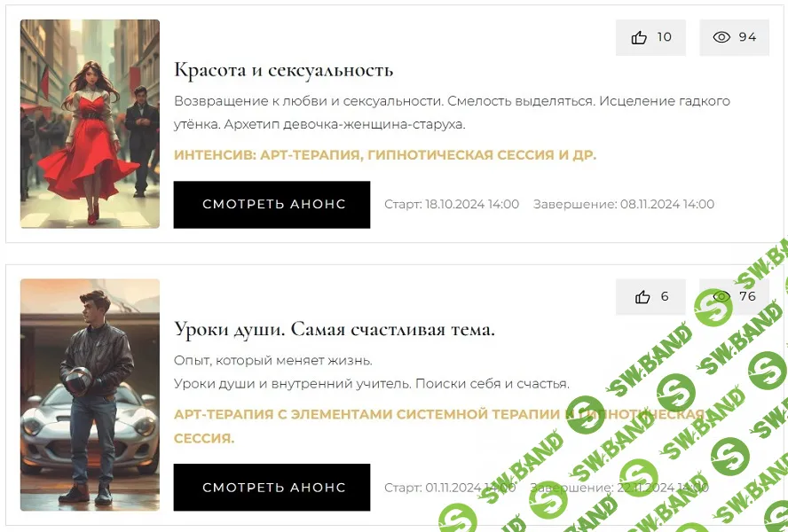The height and width of the screenshot is (532, 788).
Task: Click the thumbs-up icon on the Уроки души card
Action: coord(642,297)
